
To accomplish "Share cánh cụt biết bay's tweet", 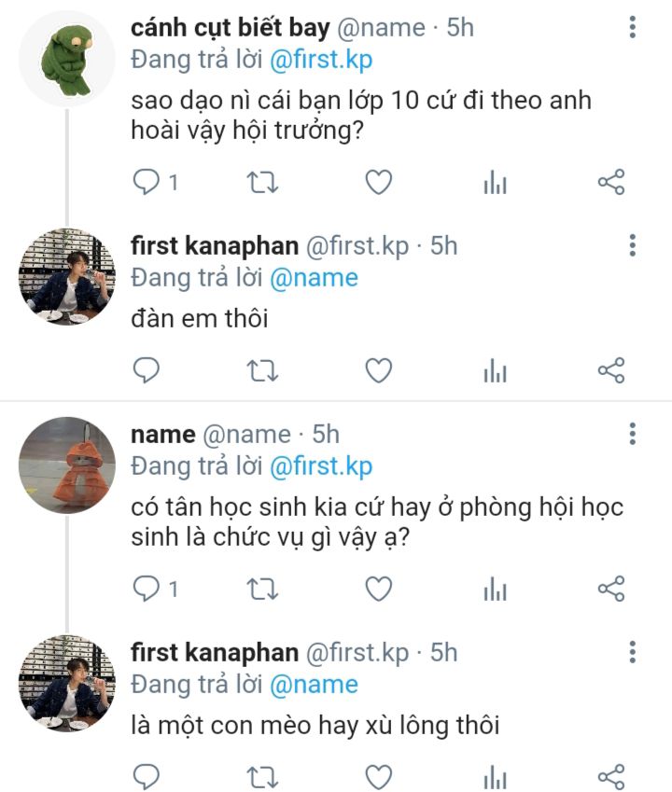I will (x=610, y=183).
